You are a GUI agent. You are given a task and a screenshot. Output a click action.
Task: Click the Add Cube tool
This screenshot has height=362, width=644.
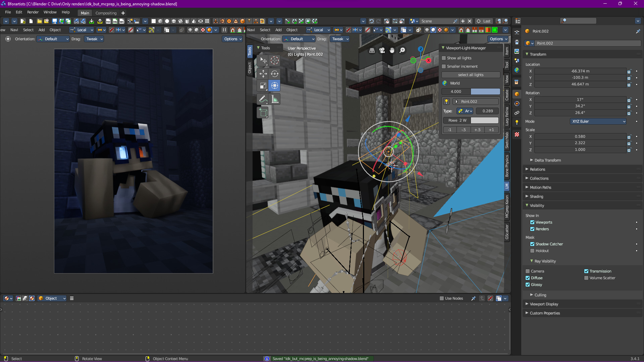263,113
